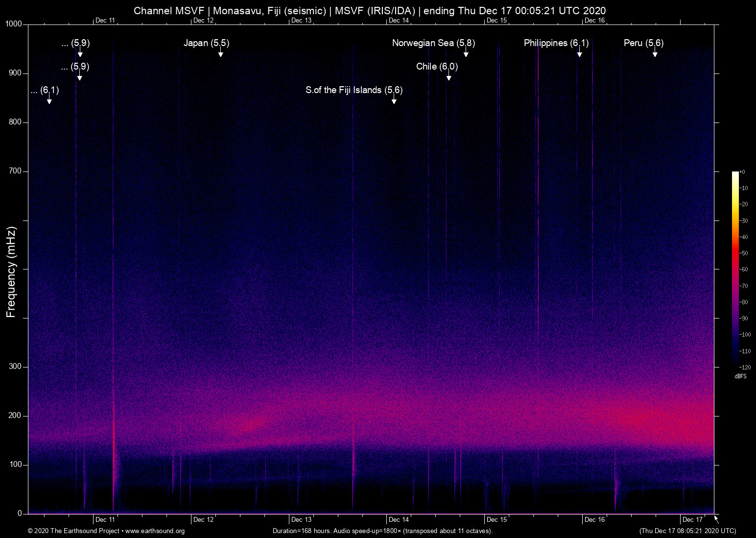Screen dimensions: 756x538
Task: Click arrow below S.of the Fiji Islands label
Action: (x=394, y=100)
